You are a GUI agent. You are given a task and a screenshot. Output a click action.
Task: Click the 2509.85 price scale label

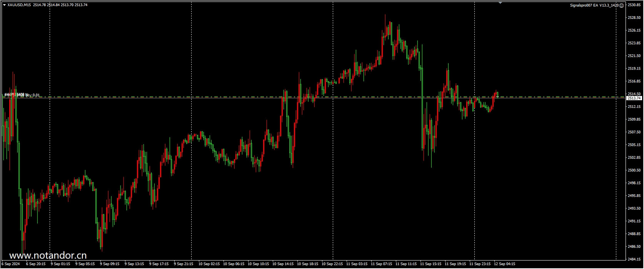(634, 119)
